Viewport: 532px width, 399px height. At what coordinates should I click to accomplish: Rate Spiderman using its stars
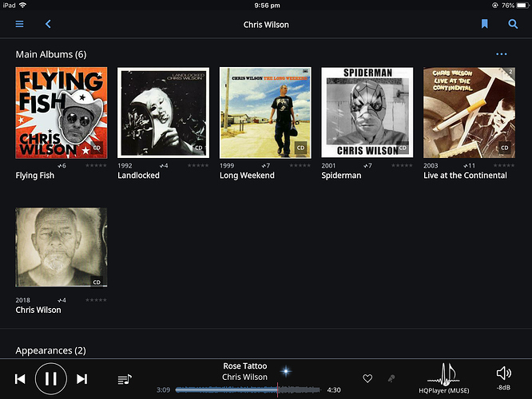(402, 165)
